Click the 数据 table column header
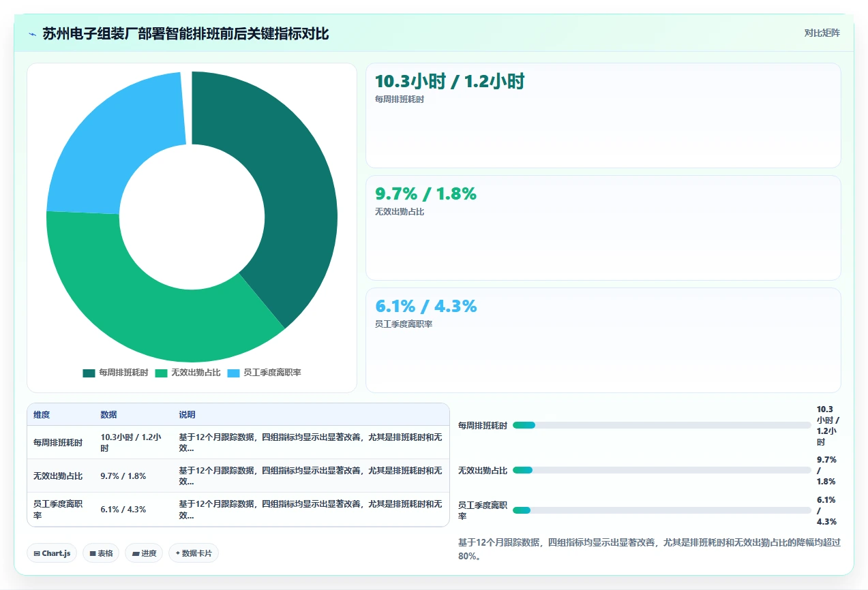 point(108,415)
